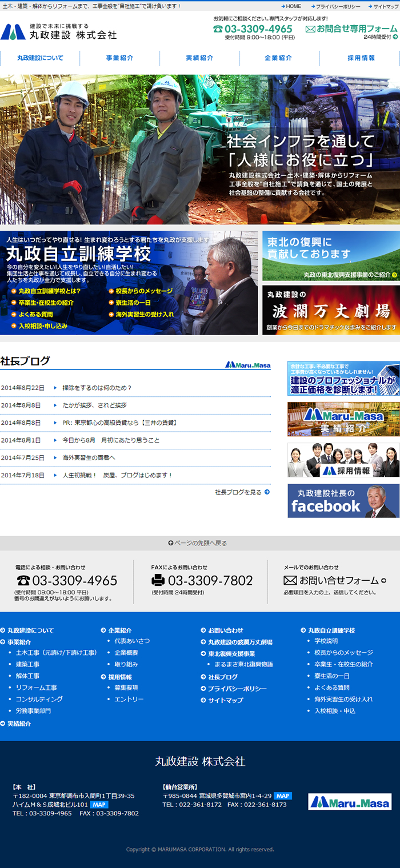
Task: Open footer link 取り組み
Action: pyautogui.click(x=126, y=664)
